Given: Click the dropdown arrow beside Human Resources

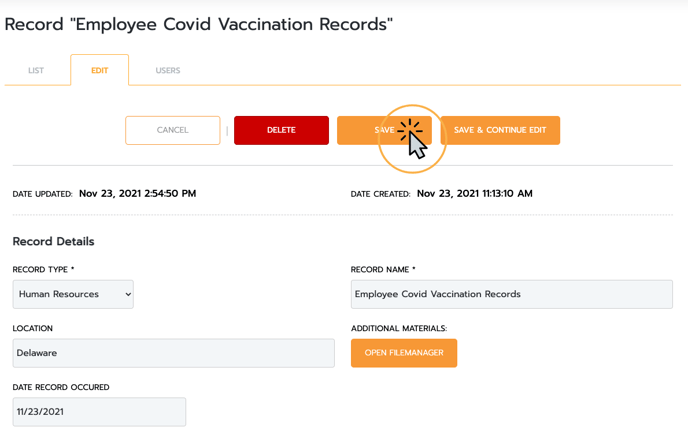Looking at the screenshot, I should 128,294.
